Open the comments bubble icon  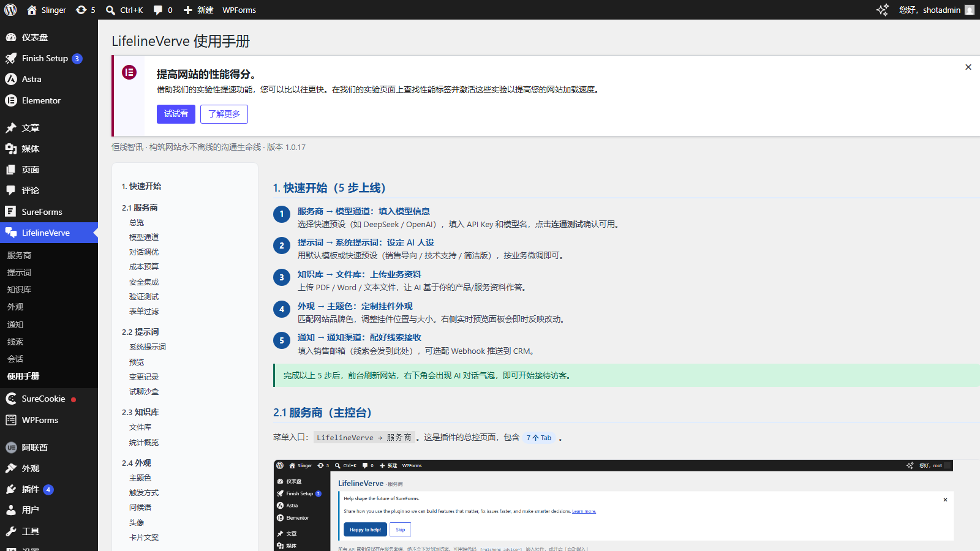click(x=158, y=10)
